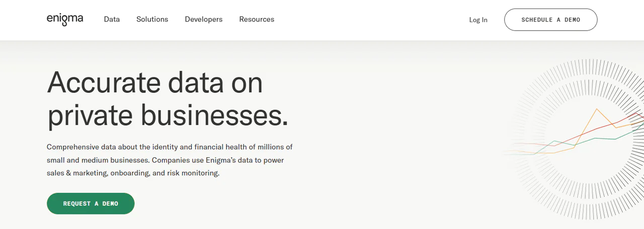644x229 pixels.
Task: Click the "data on" words in headline
Action: (215, 82)
